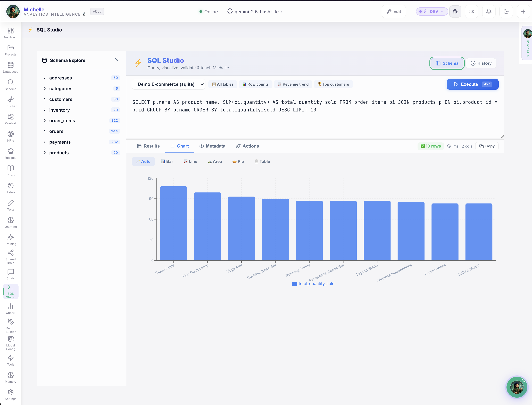Click the notifications bell icon

click(x=489, y=12)
